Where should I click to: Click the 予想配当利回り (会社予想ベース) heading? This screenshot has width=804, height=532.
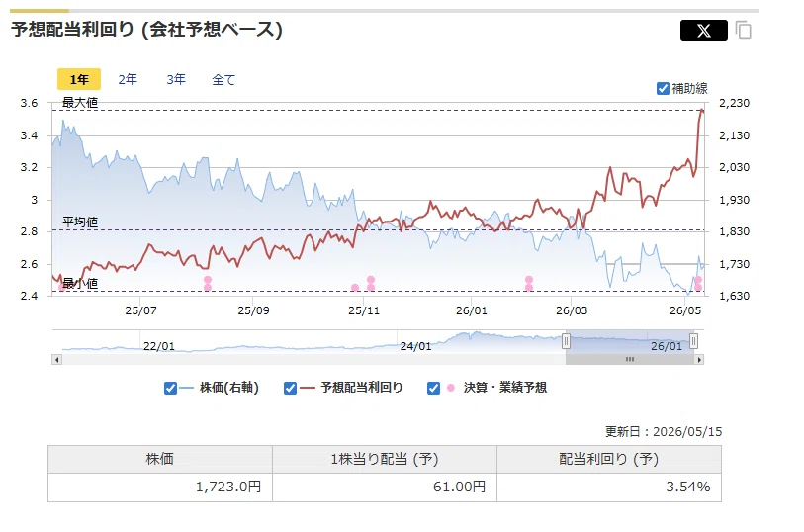146,30
